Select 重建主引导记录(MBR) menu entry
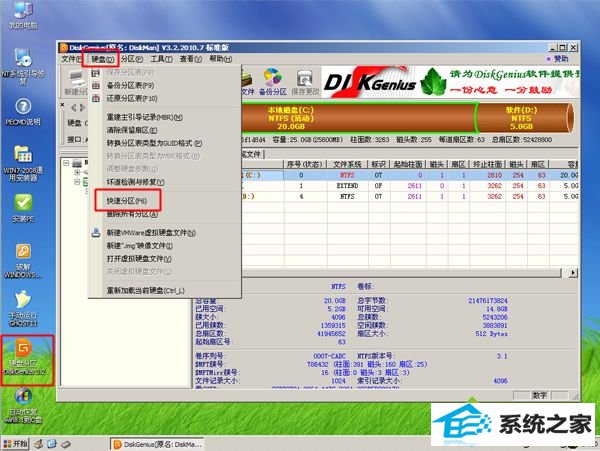Screen dimensions: 600x451 tap(144, 117)
